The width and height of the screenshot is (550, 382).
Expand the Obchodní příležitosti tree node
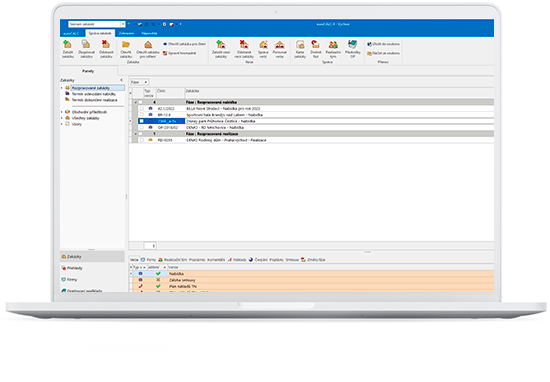tap(62, 112)
